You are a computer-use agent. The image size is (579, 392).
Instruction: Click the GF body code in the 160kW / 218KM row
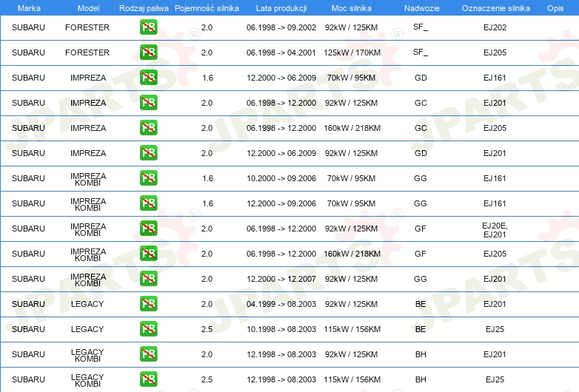(x=421, y=254)
